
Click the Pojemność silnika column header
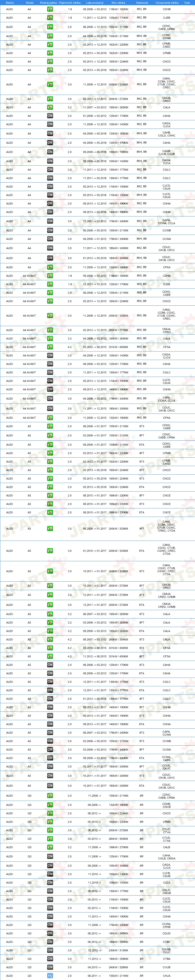tap(70, 3)
